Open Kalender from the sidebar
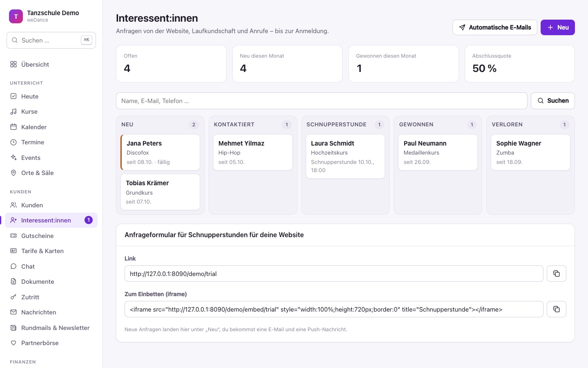This screenshot has width=588, height=368. coord(51,127)
